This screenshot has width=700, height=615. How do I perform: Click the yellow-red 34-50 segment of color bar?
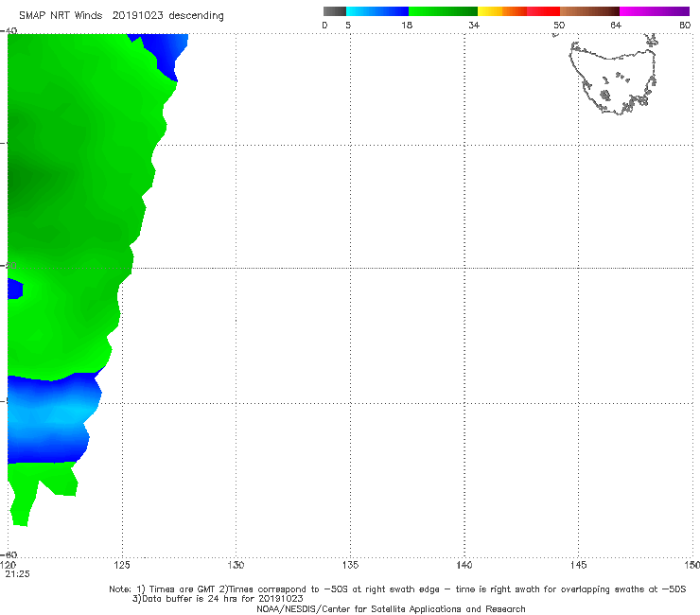point(518,11)
